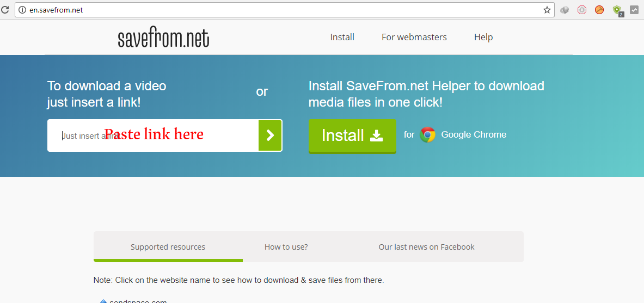The height and width of the screenshot is (303, 644).
Task: Switch to the Supported resources tab
Action: 168,247
